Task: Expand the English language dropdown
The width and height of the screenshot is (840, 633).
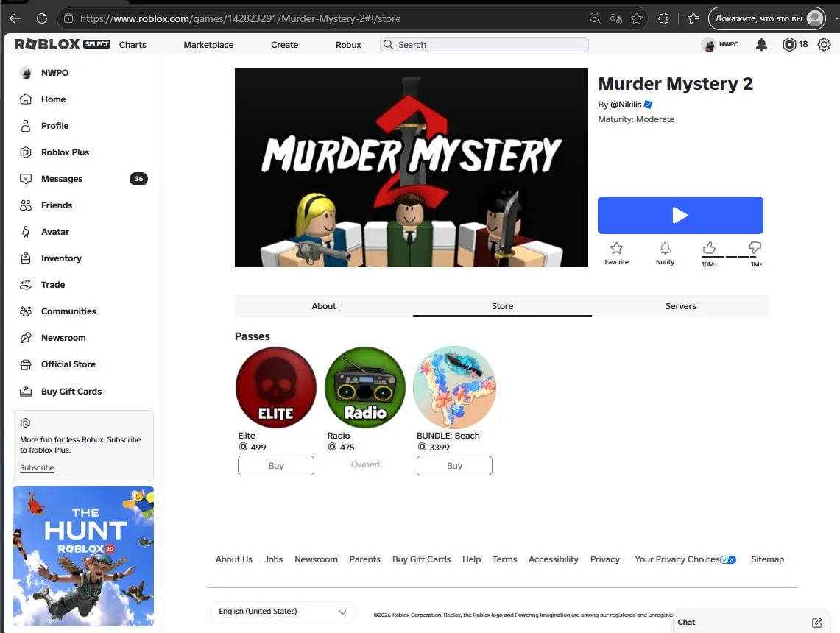Action: tap(283, 612)
